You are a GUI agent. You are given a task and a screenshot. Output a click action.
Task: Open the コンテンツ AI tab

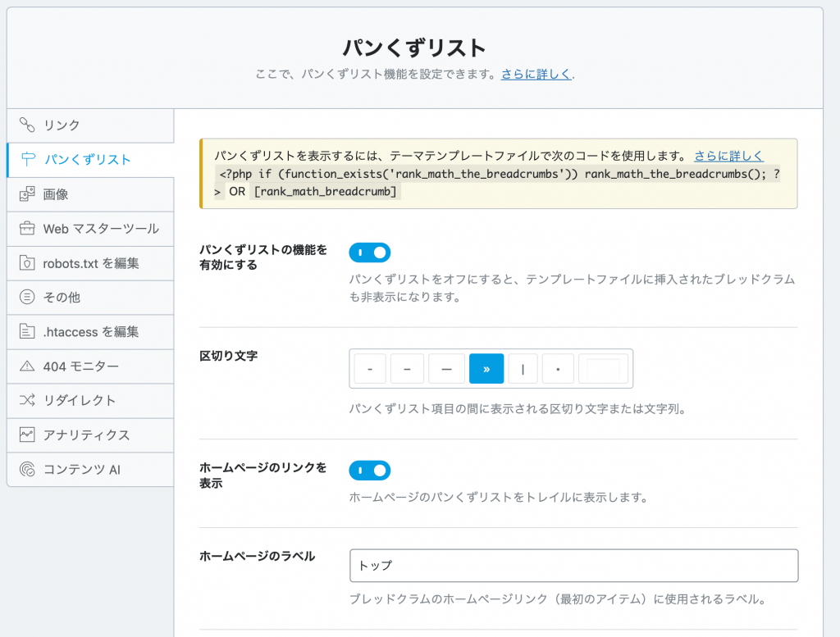tap(90, 470)
